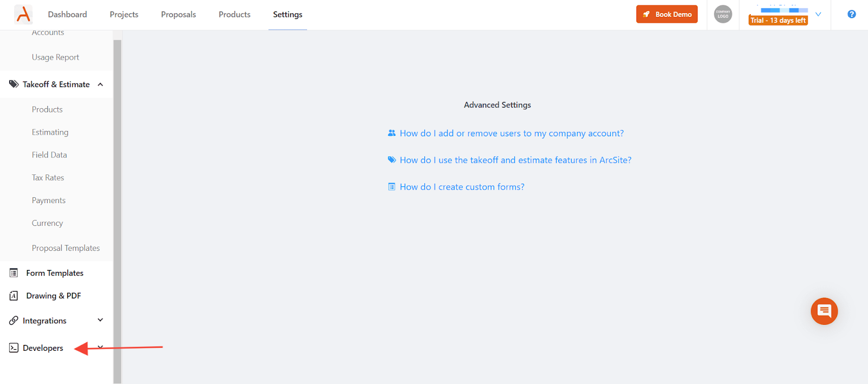This screenshot has height=384, width=868.
Task: Click the tag icon beside takeoff question
Action: click(x=392, y=160)
